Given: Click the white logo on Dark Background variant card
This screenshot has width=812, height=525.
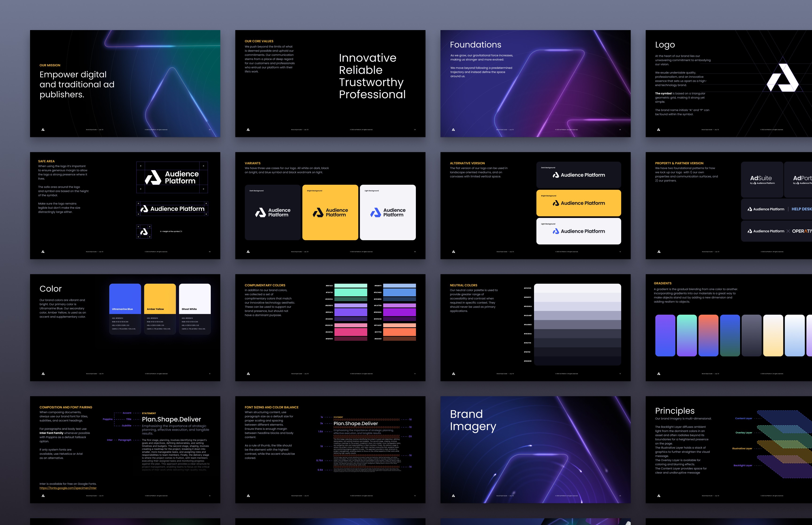Looking at the screenshot, I should 273,212.
